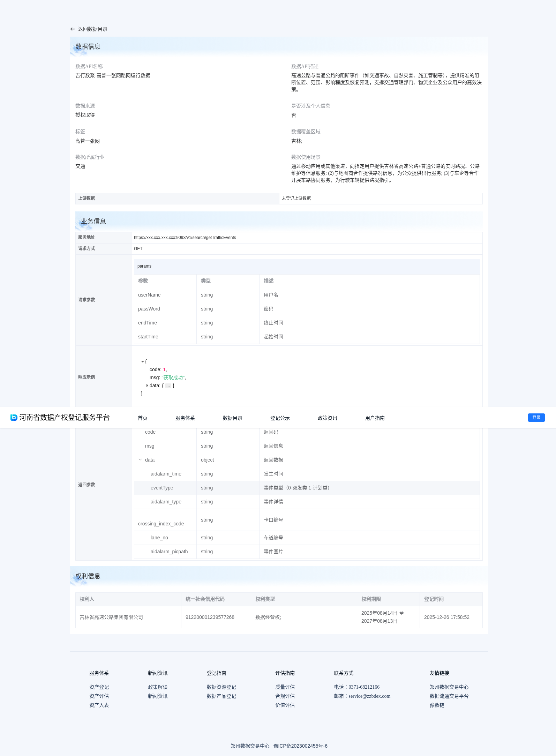The width and height of the screenshot is (556, 756).
Task: Click the lane_no parameter cell
Action: tap(165, 538)
